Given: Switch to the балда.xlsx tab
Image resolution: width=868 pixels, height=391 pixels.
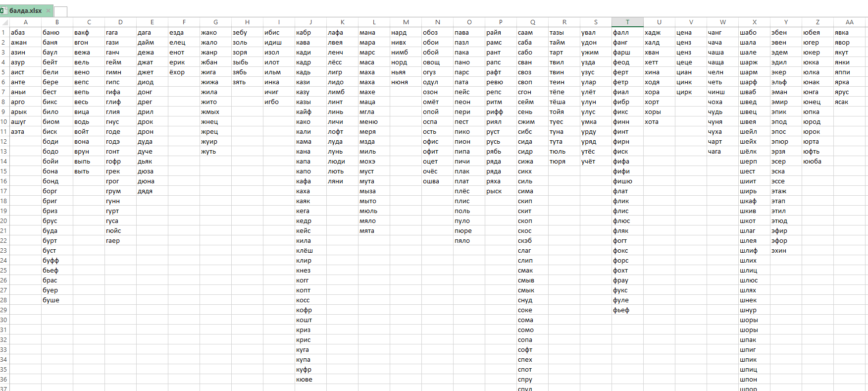Looking at the screenshot, I should pyautogui.click(x=25, y=10).
